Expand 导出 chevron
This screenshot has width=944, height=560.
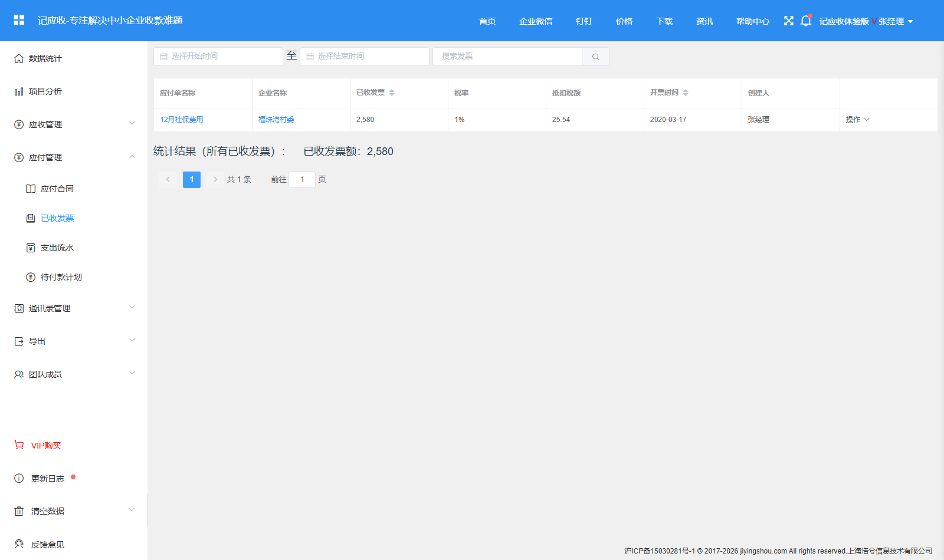[132, 340]
